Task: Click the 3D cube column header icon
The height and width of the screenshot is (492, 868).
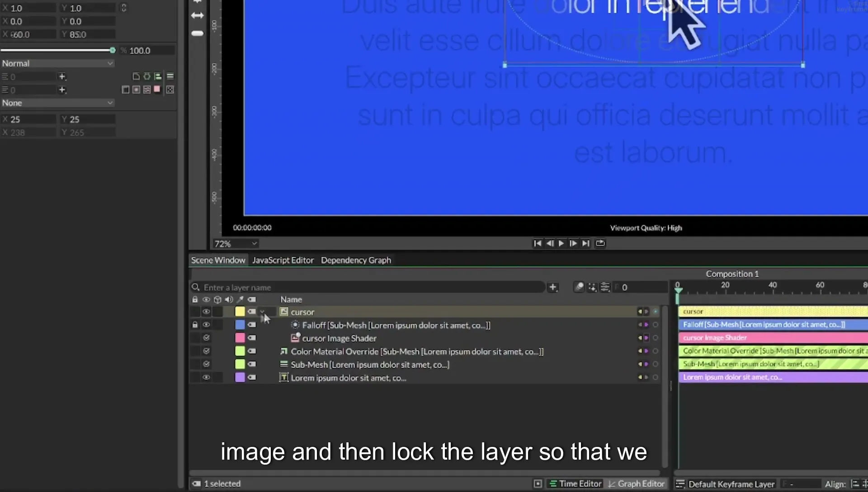Action: click(x=217, y=299)
